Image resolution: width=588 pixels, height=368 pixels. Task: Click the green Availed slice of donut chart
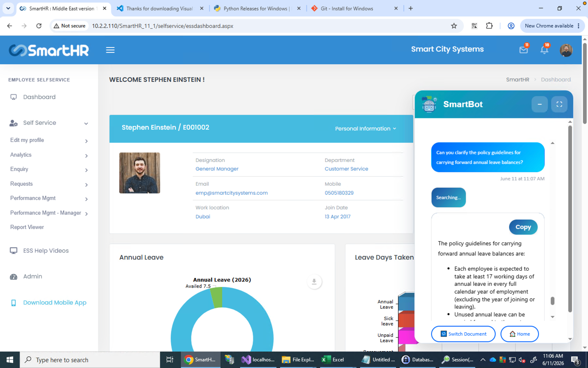pos(217,297)
